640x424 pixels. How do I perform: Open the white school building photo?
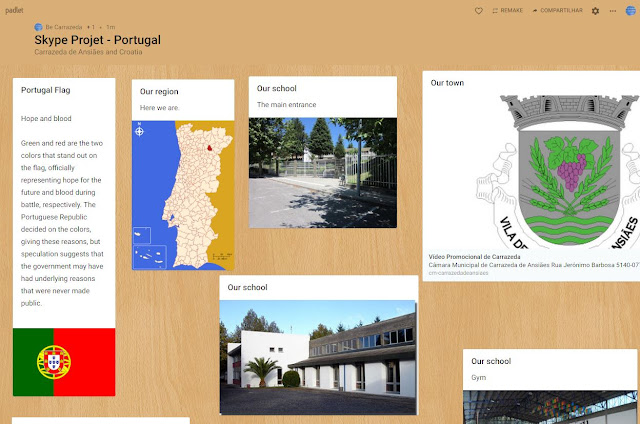(318, 357)
